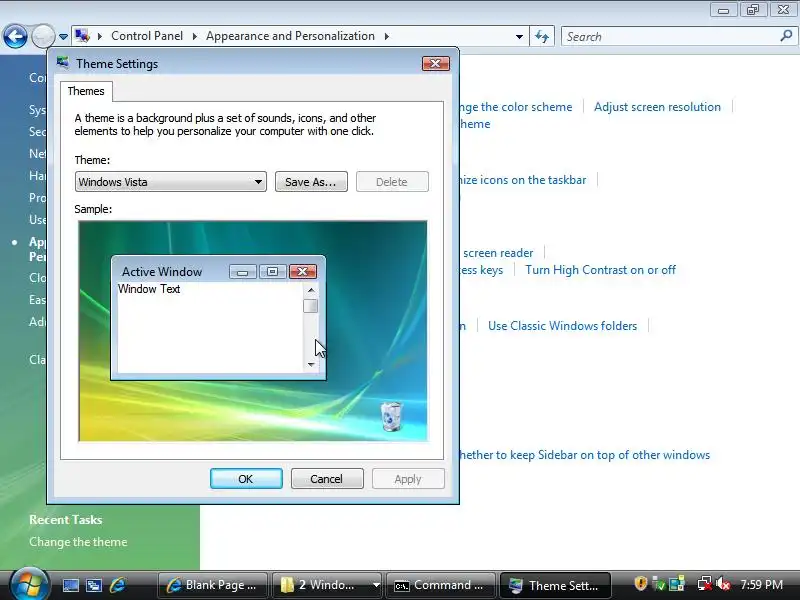
Task: Click the Theme Settings title bar icon
Action: point(63,63)
